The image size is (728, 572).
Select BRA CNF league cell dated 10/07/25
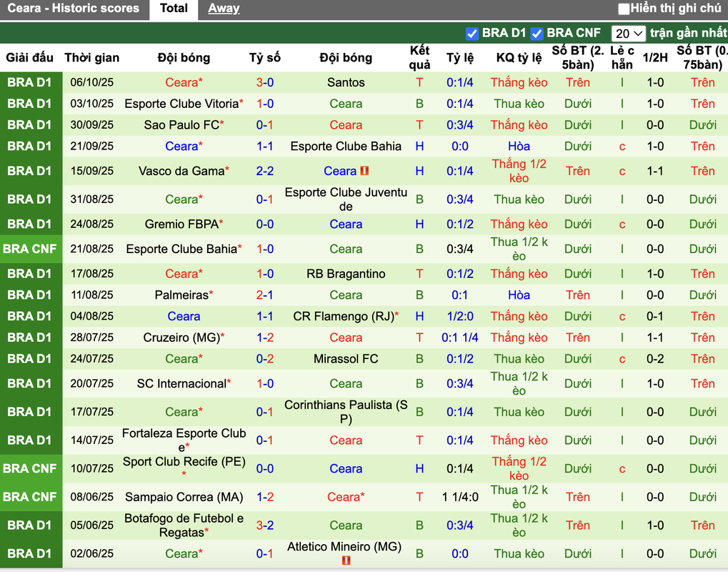31,469
